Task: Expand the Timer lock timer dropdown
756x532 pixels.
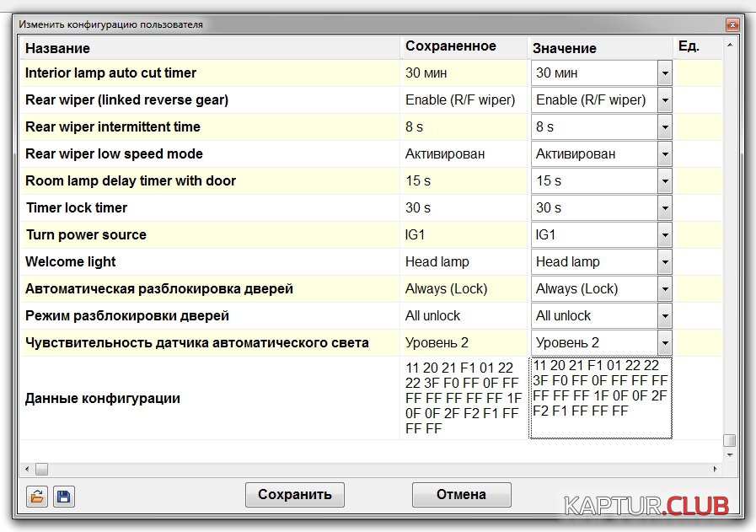Action: (664, 208)
